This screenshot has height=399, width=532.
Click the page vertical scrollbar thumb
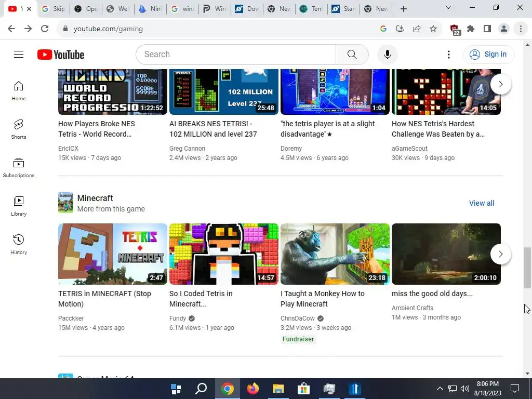(527, 268)
